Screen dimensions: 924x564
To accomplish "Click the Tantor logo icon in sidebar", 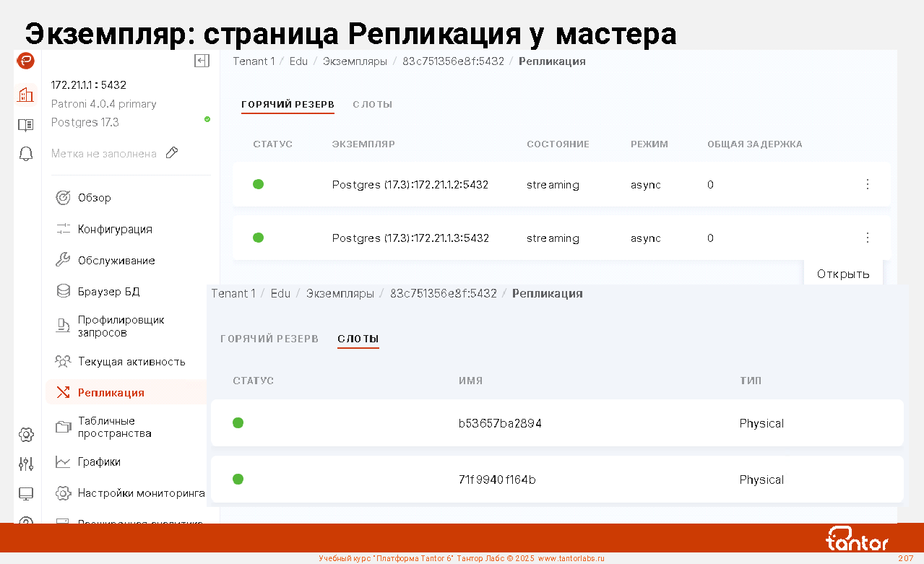I will (x=26, y=61).
